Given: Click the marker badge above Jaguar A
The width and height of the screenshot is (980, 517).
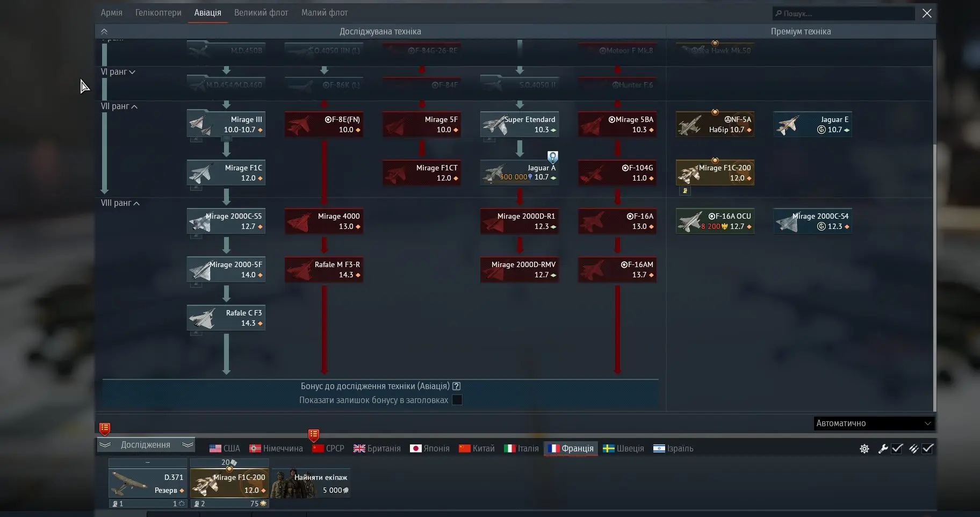Looking at the screenshot, I should 553,156.
